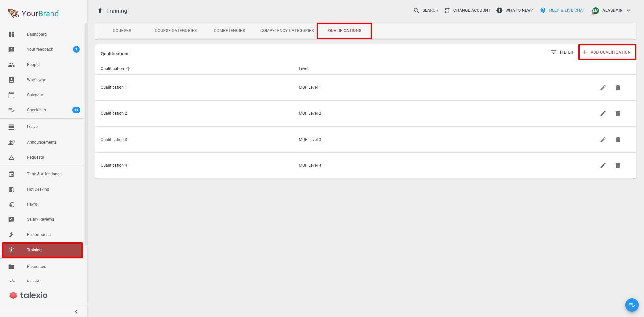
Task: Click the MQF Level 1 cell
Action: coord(310,87)
